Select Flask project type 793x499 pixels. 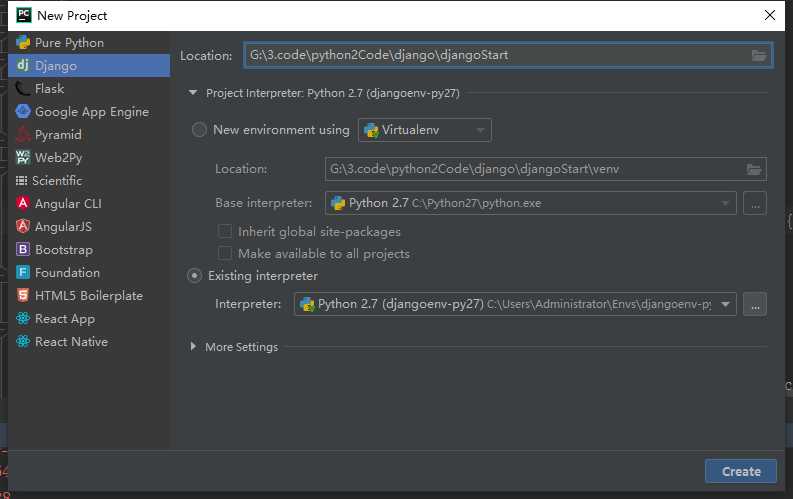tap(50, 88)
